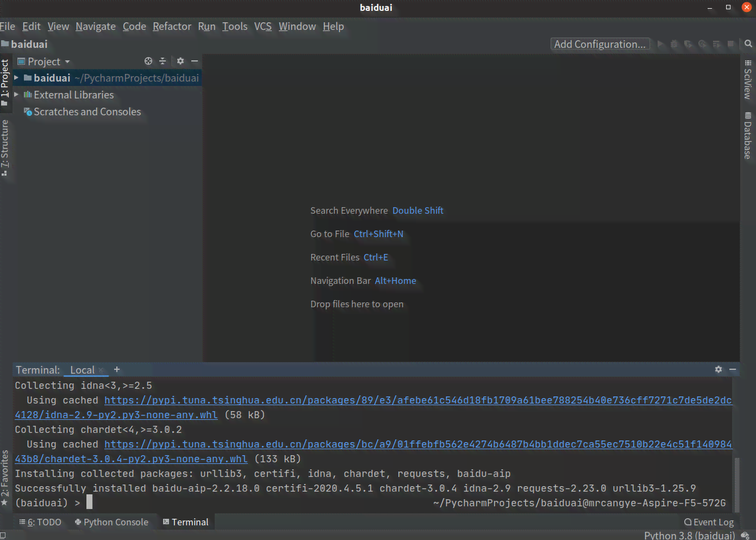The height and width of the screenshot is (540, 756).
Task: Click the Debug bug icon in toolbar
Action: click(674, 44)
